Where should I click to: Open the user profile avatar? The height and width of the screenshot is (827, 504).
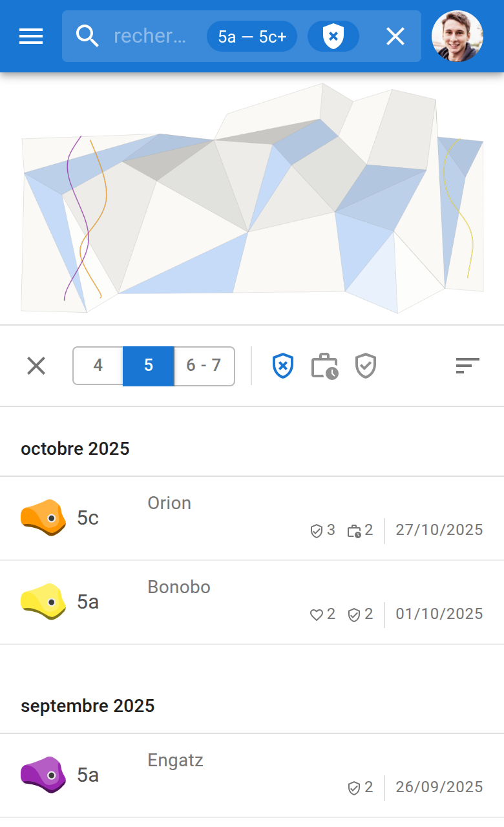coord(457,36)
